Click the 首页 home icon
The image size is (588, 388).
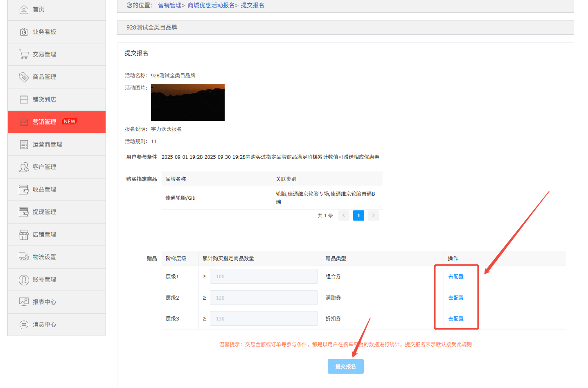click(24, 9)
